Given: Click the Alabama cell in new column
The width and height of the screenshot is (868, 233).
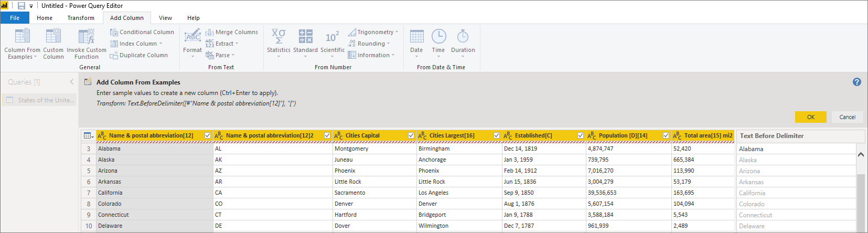Looking at the screenshot, I should [796, 149].
